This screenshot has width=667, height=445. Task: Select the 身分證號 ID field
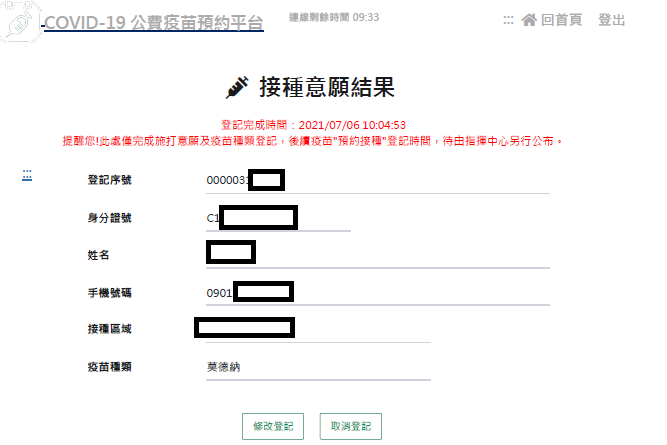click(x=278, y=218)
